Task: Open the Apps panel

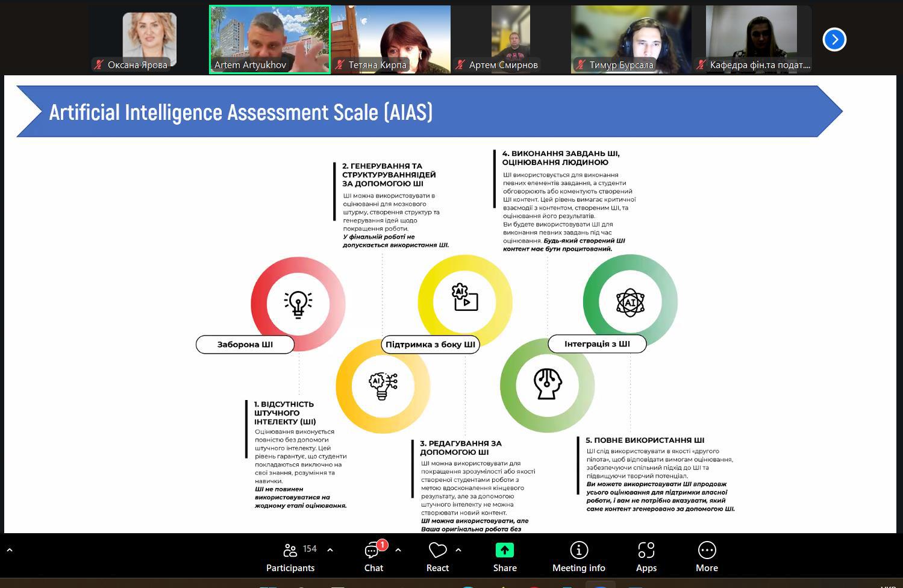Action: tap(646, 557)
